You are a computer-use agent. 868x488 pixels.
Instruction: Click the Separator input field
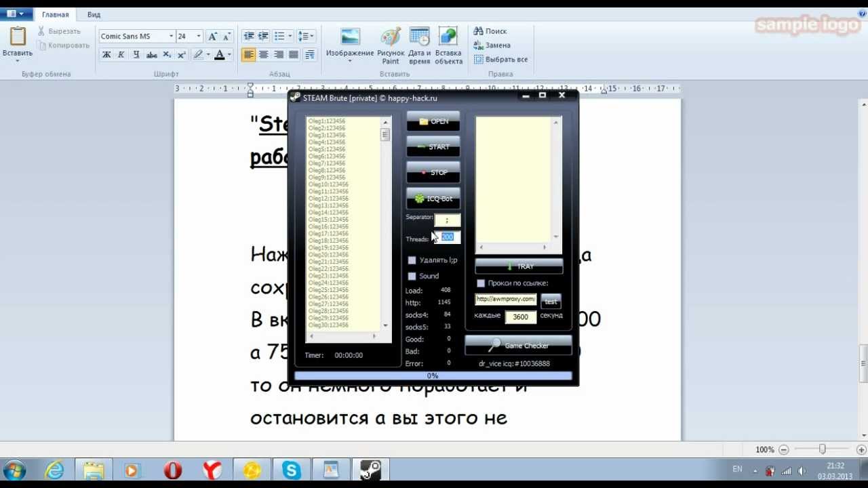click(448, 220)
